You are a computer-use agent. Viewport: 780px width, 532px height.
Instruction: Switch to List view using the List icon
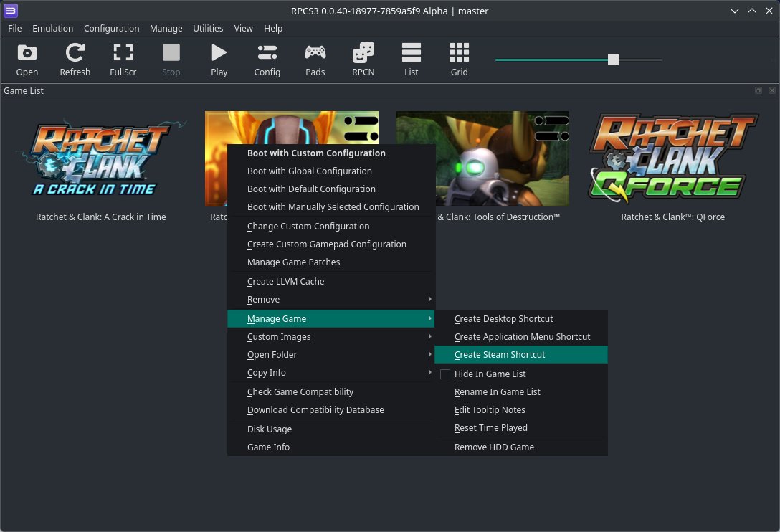(411, 59)
